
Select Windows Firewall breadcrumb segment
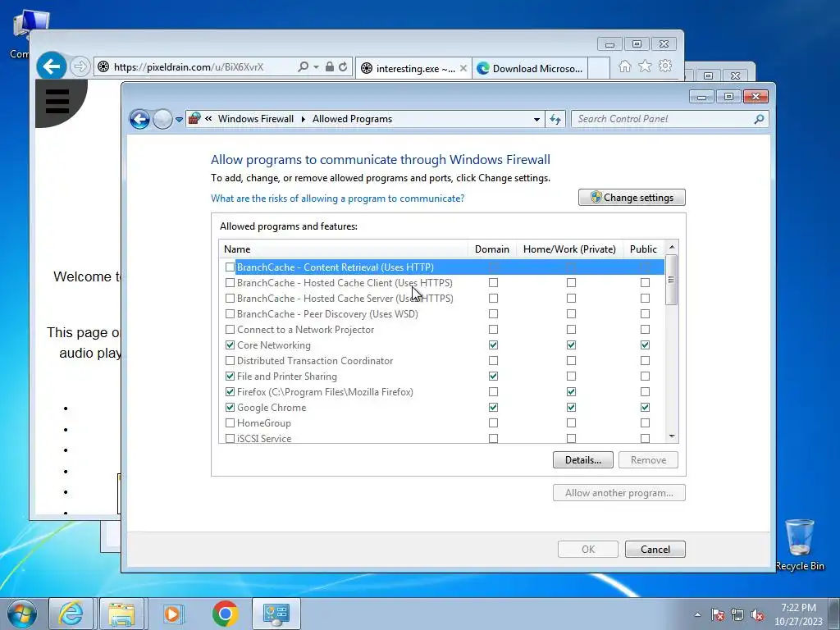click(x=256, y=119)
